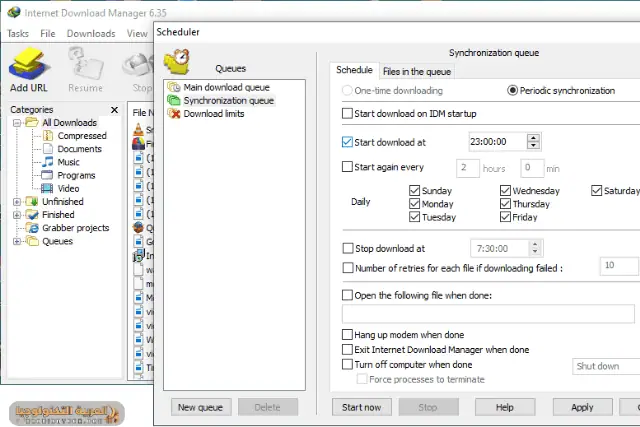Open the Shut down dropdown
640x427 pixels.
point(606,366)
